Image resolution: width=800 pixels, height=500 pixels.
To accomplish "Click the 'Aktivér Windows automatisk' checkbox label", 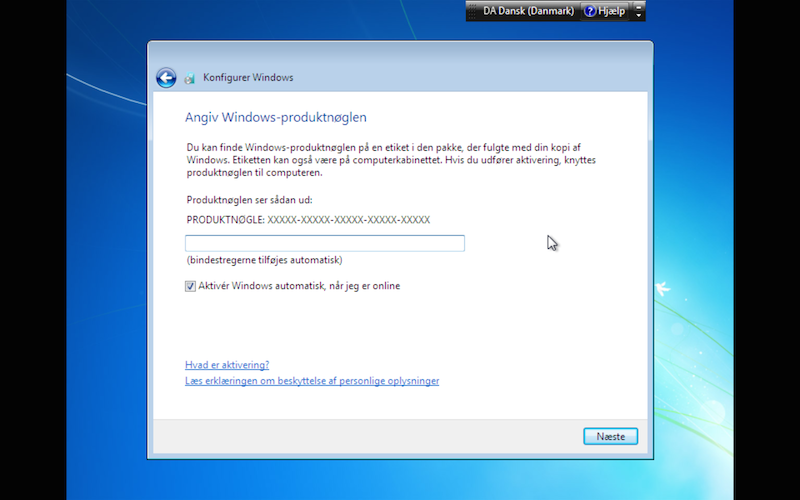I will [299, 286].
